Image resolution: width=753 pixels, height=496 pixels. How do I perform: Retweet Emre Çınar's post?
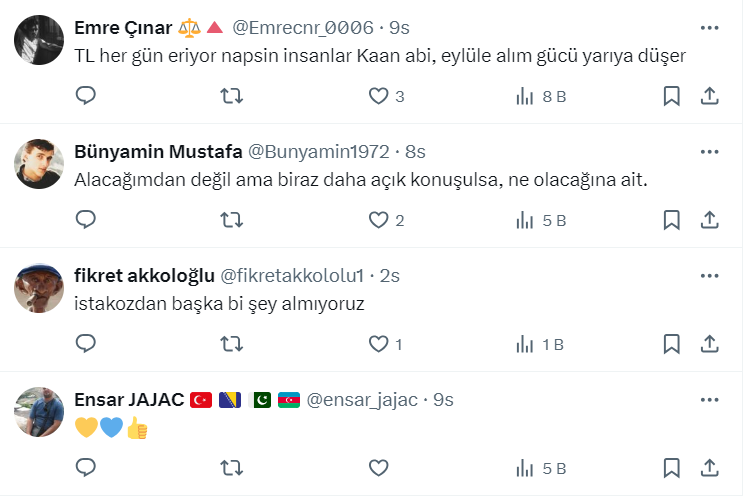pos(231,96)
